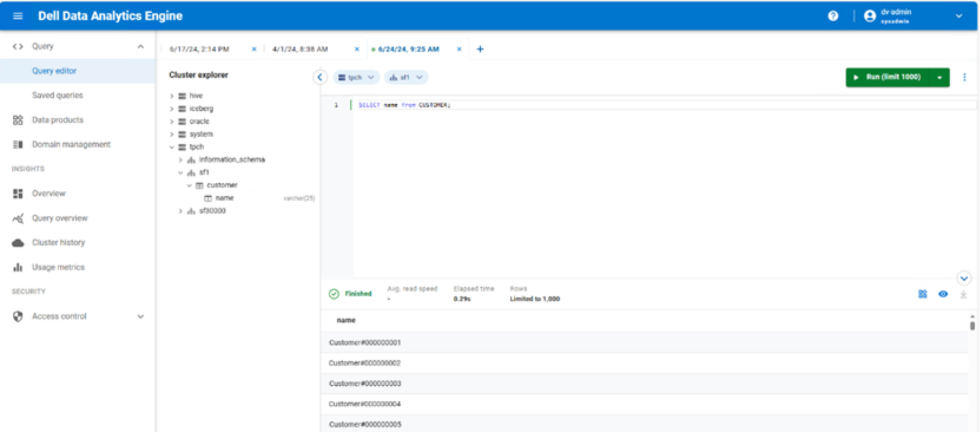Select result row Customer#000000003
Image resolution: width=980 pixels, height=432 pixels.
click(644, 384)
